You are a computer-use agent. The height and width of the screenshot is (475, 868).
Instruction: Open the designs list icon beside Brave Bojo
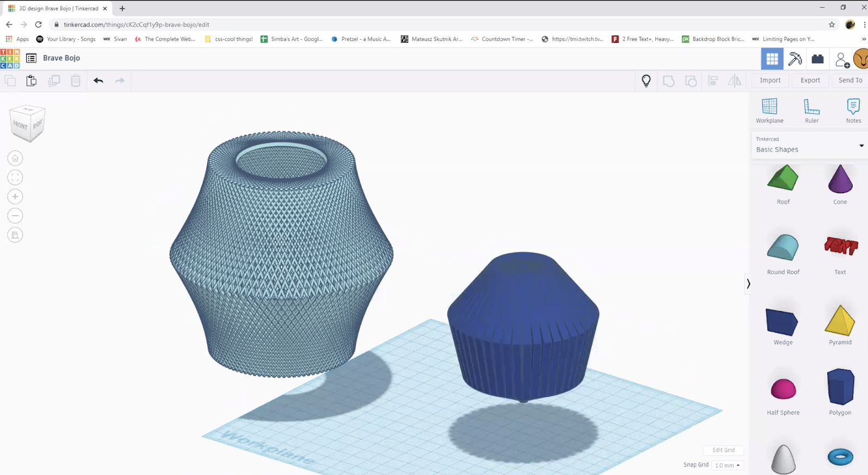(x=31, y=58)
